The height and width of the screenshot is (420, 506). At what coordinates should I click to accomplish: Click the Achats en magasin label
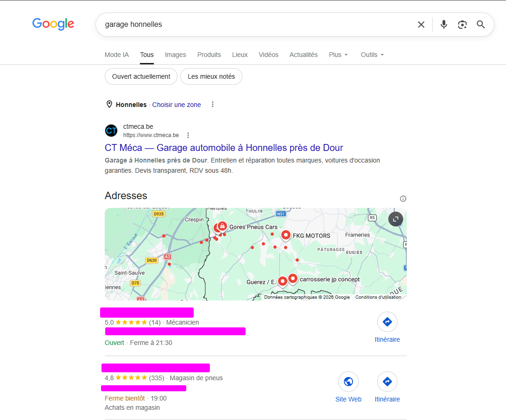coord(132,408)
